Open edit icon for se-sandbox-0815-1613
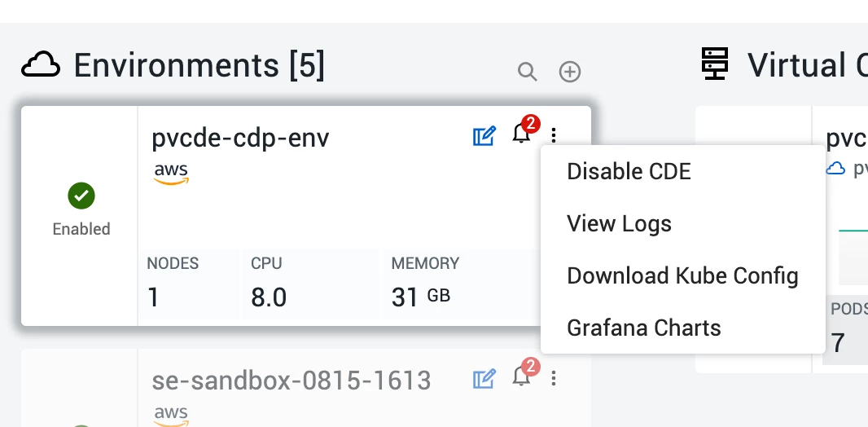Image resolution: width=868 pixels, height=427 pixels. 484,380
